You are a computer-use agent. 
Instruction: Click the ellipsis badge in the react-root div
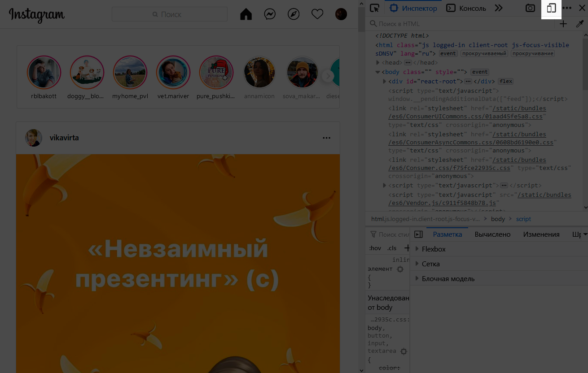[x=468, y=82]
